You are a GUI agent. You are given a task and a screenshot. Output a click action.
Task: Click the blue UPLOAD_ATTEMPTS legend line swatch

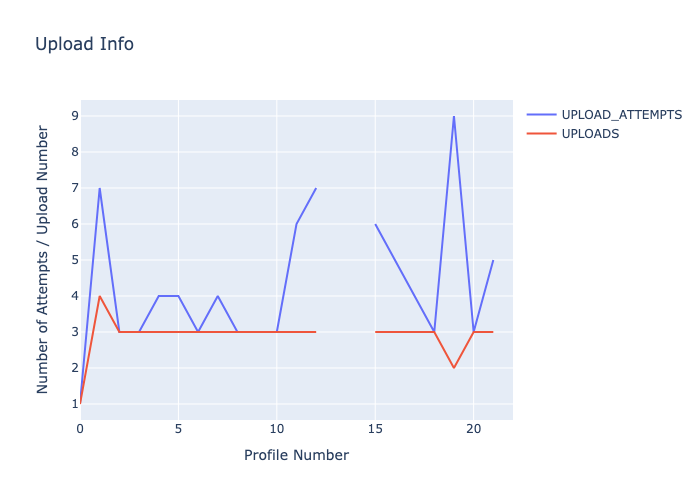pos(541,115)
